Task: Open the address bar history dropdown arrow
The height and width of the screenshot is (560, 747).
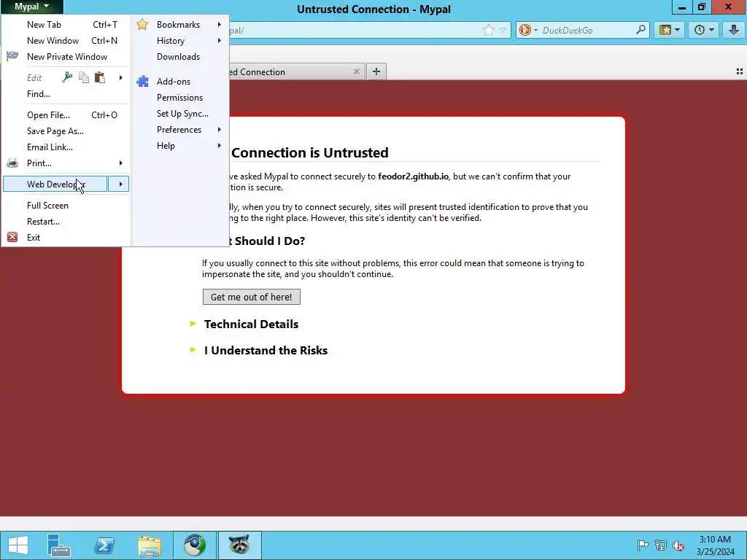Action: tap(503, 30)
